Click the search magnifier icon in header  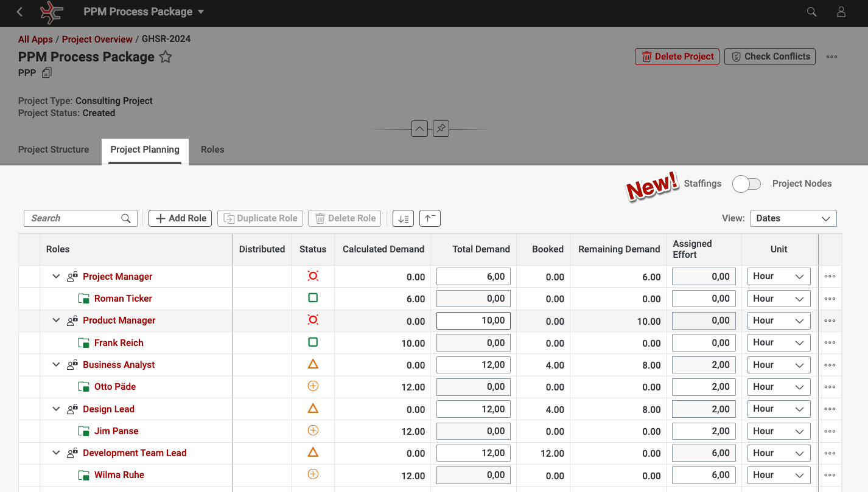click(811, 12)
